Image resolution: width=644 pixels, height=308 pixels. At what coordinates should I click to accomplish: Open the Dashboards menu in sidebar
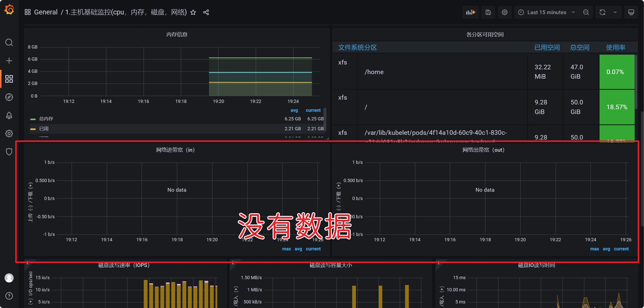tap(9, 79)
